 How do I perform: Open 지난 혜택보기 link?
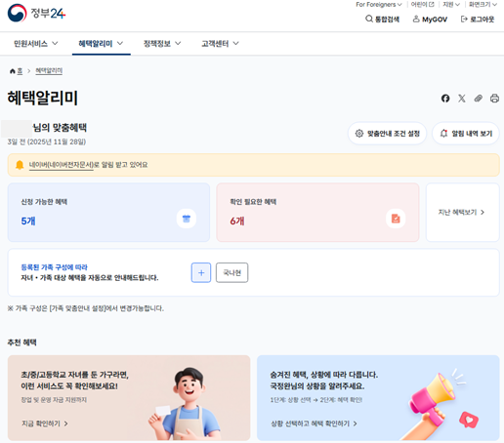pyautogui.click(x=462, y=212)
